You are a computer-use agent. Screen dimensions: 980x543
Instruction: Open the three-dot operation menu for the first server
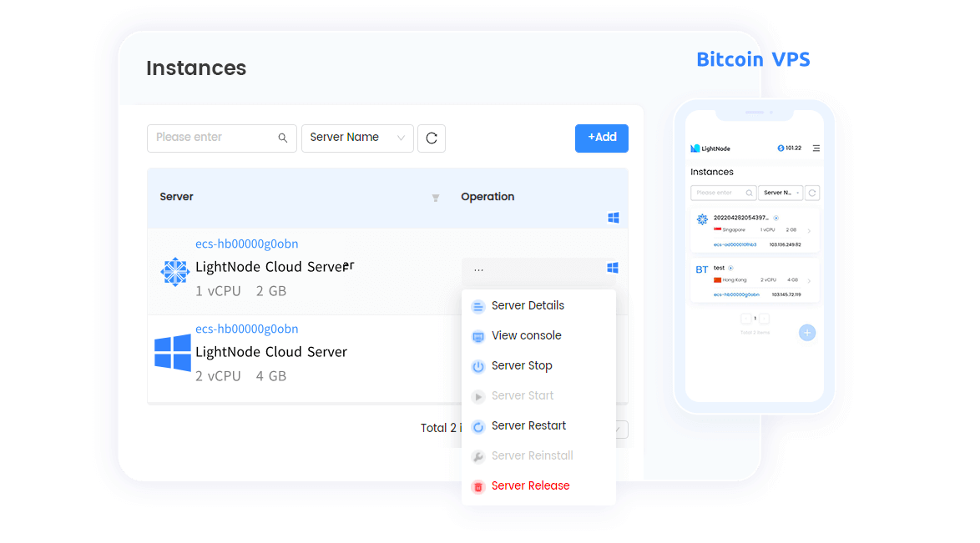pos(479,269)
